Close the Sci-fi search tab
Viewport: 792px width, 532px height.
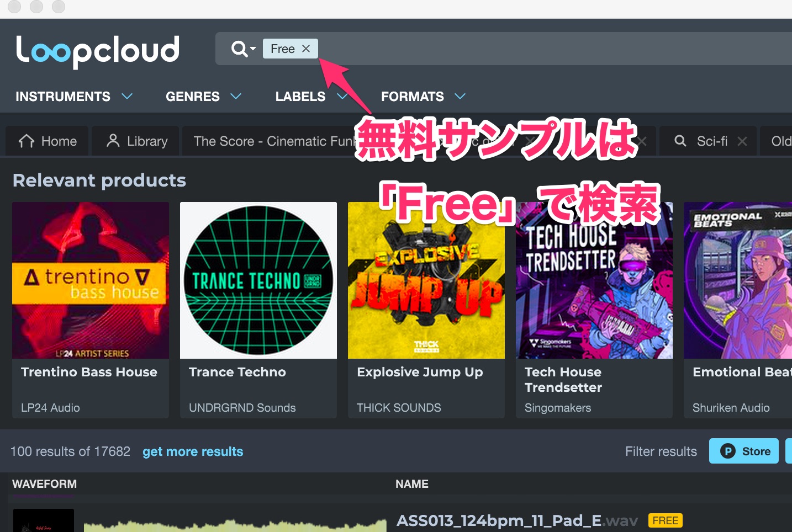click(x=742, y=141)
